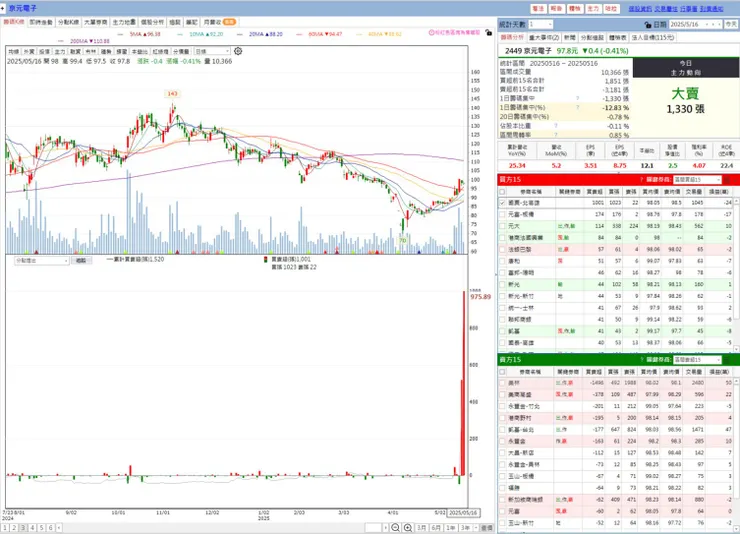The image size is (740, 534).
Task: Open the 法人目標(115元) tab
Action: tap(653, 37)
